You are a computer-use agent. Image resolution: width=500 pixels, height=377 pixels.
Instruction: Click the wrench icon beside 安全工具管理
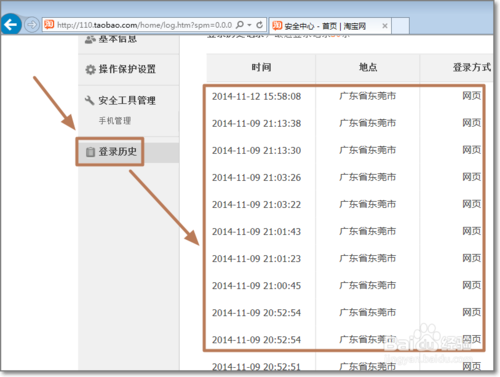pyautogui.click(x=89, y=100)
